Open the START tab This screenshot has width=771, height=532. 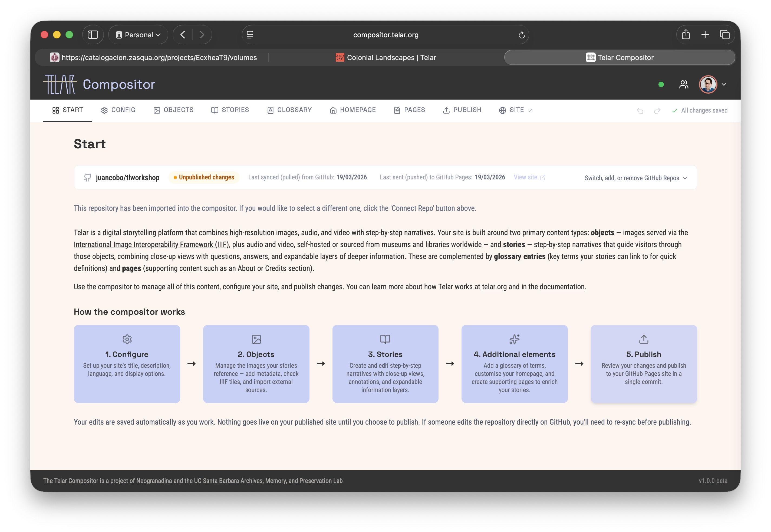point(68,110)
